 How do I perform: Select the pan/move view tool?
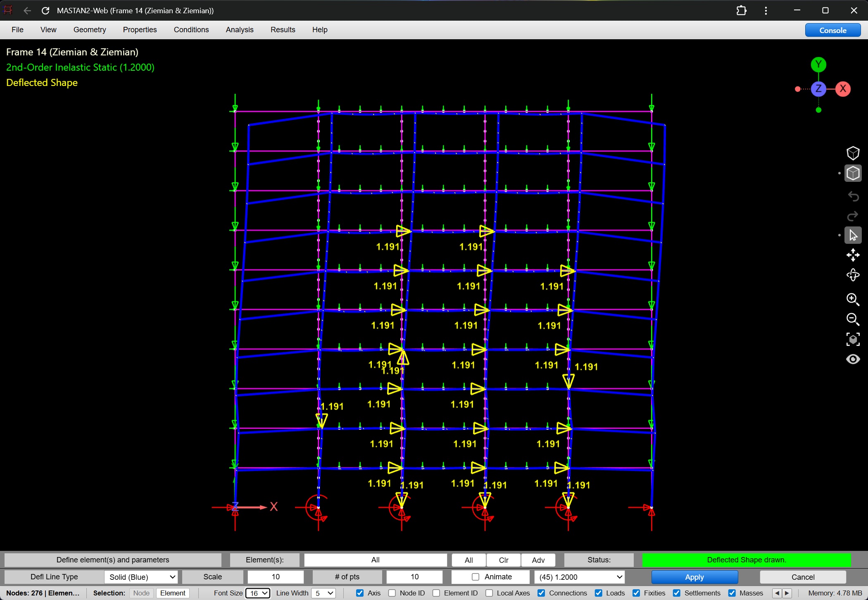[853, 255]
